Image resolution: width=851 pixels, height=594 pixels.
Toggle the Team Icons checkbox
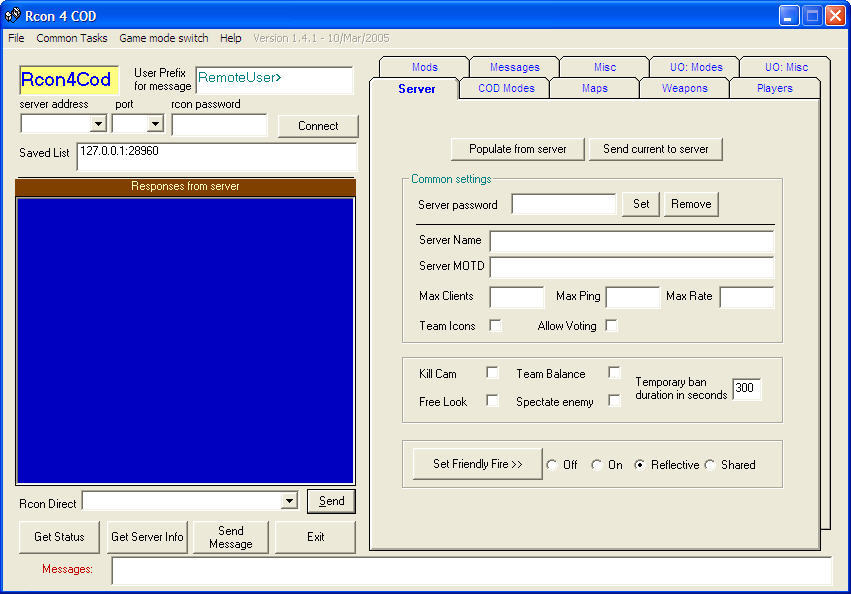[x=495, y=325]
